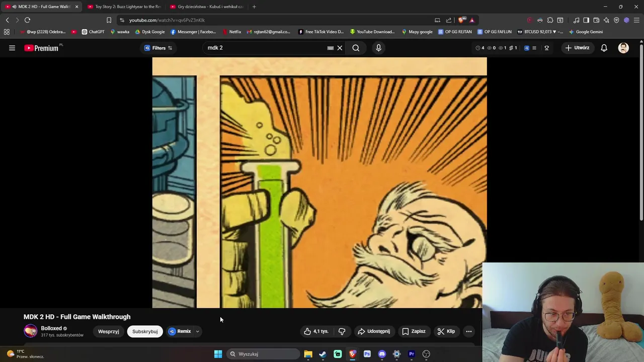Open File Explorer from taskbar

click(x=308, y=354)
